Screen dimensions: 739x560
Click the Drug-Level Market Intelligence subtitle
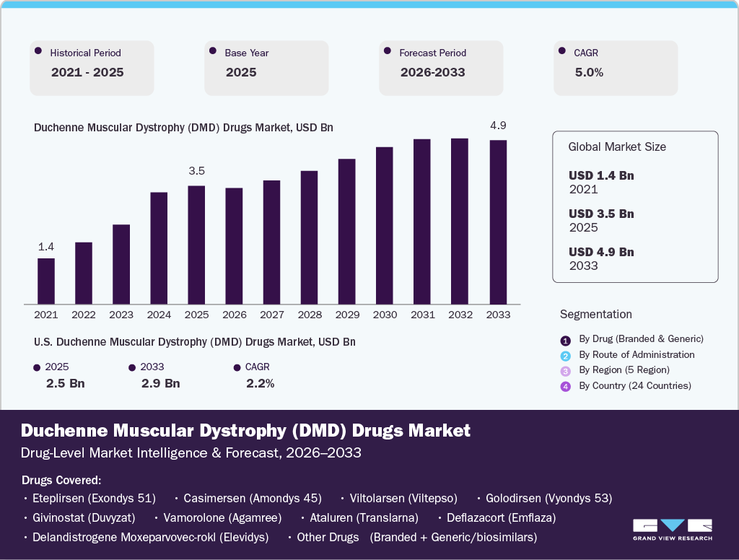(x=191, y=453)
